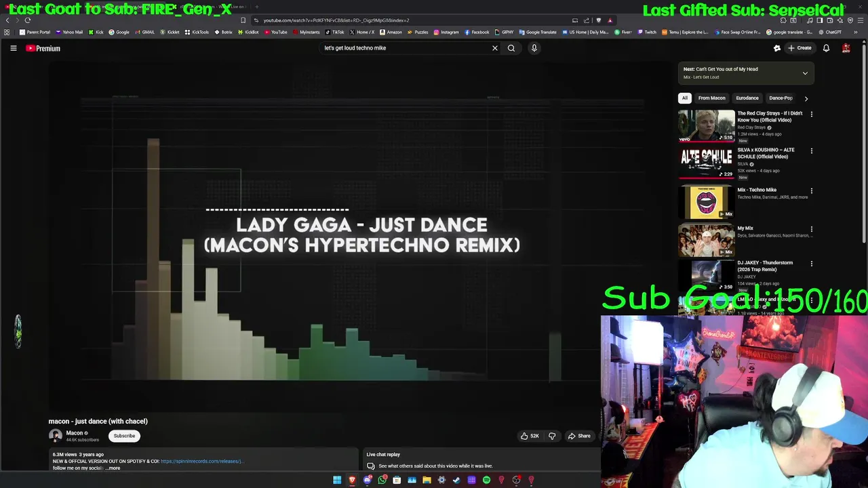Open File Explorer from the taskbar
This screenshot has height=488, width=868.
click(x=427, y=480)
